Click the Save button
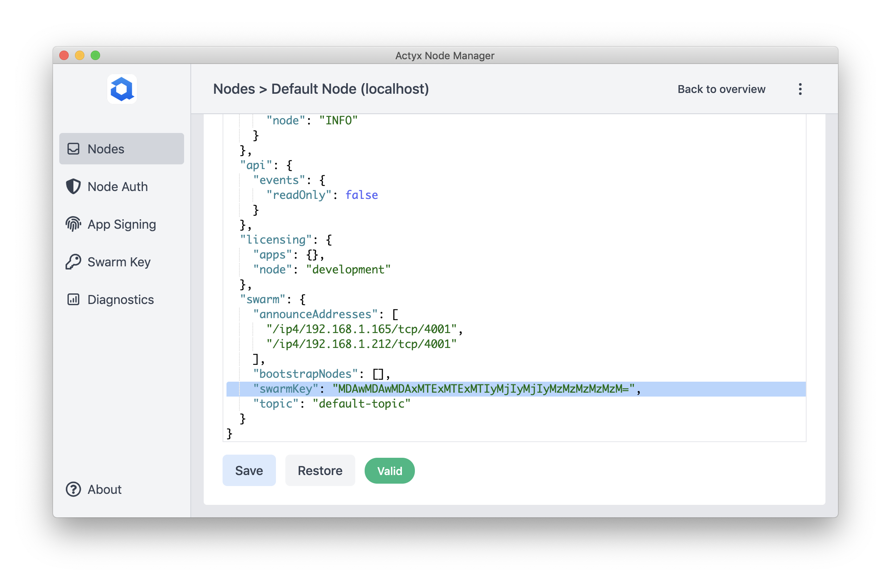This screenshot has height=588, width=891. tap(249, 471)
